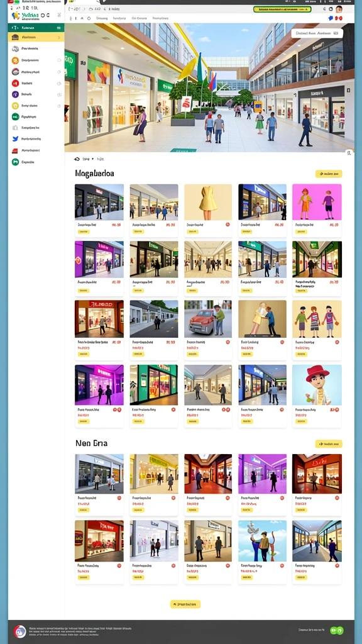Click the red circle icon on the red hat character card
Viewport: 362px width, 644px height.
tap(337, 409)
